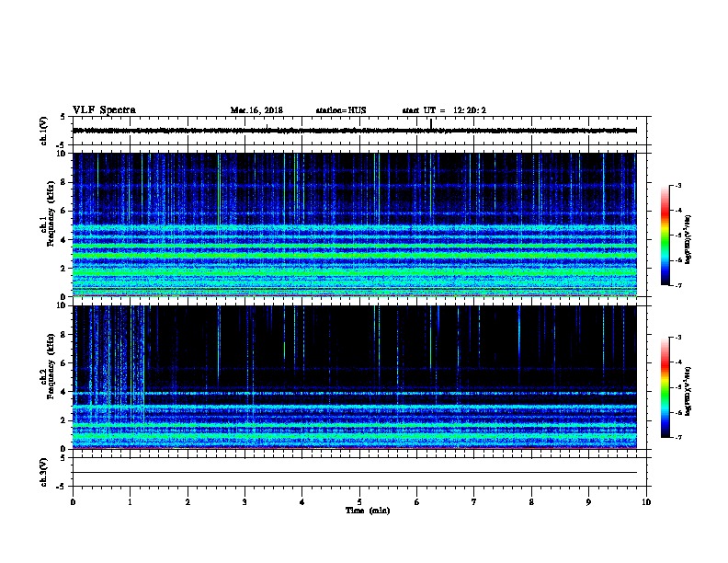Click the "station=HUS" header label
The image size is (728, 563).
pyautogui.click(x=341, y=110)
